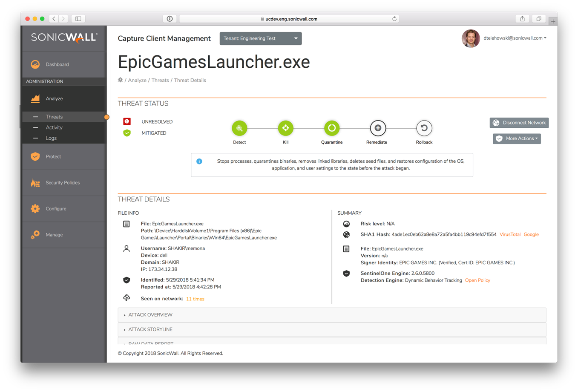
Task: Click the Detect step icon
Action: point(239,128)
